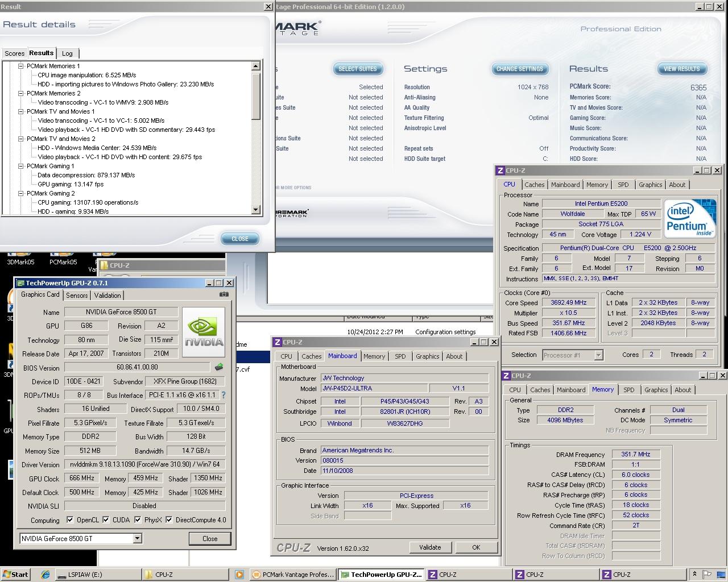
Task: Collapse the PCMark Memories 1 node
Action: click(x=20, y=66)
